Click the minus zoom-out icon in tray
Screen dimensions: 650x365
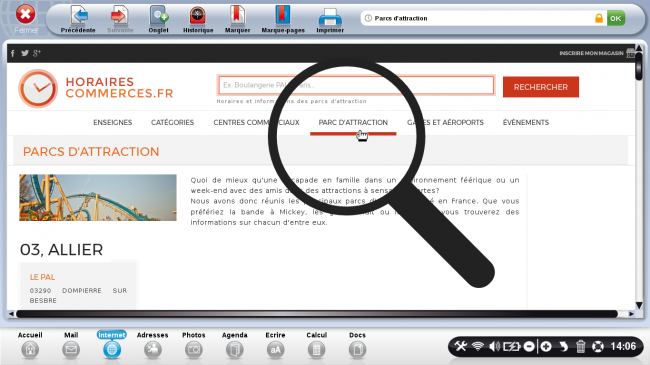[x=529, y=346]
